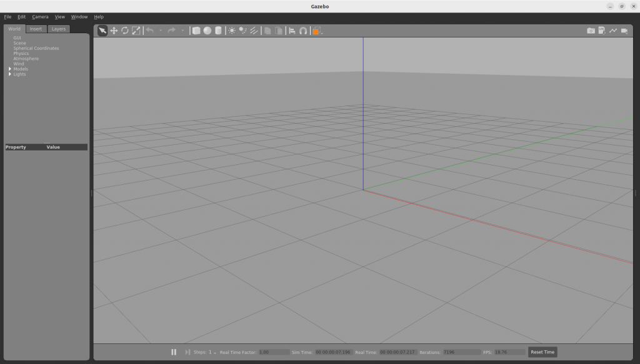Click the Reset Time button
This screenshot has width=640, height=364.
pos(542,352)
